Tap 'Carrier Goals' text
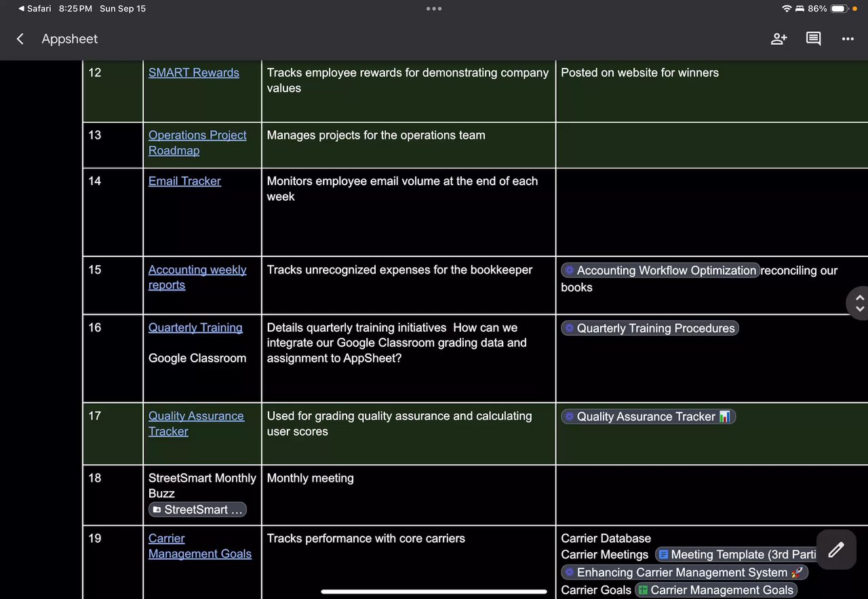868x599 pixels. [x=596, y=590]
